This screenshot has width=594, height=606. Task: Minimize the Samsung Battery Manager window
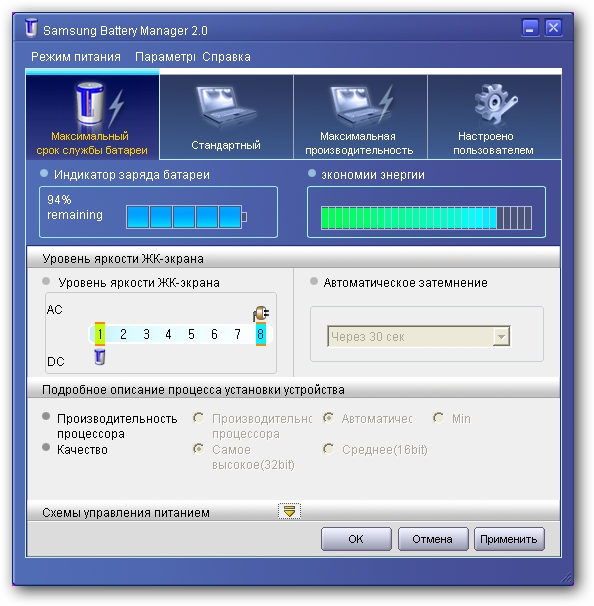pos(530,27)
